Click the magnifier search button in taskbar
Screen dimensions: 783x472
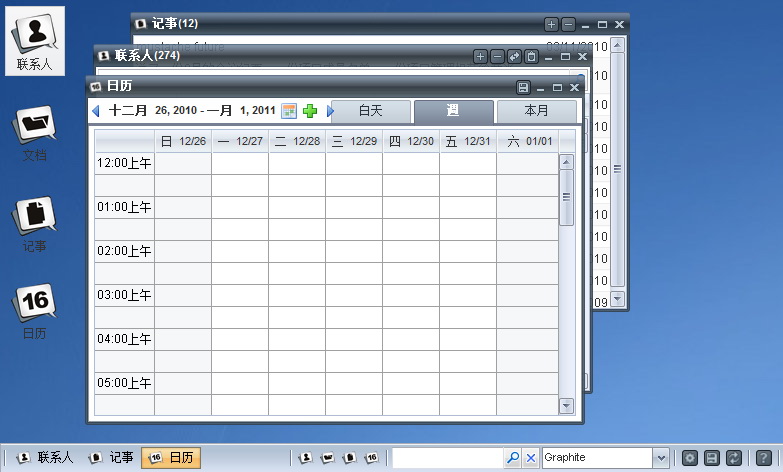click(x=512, y=457)
